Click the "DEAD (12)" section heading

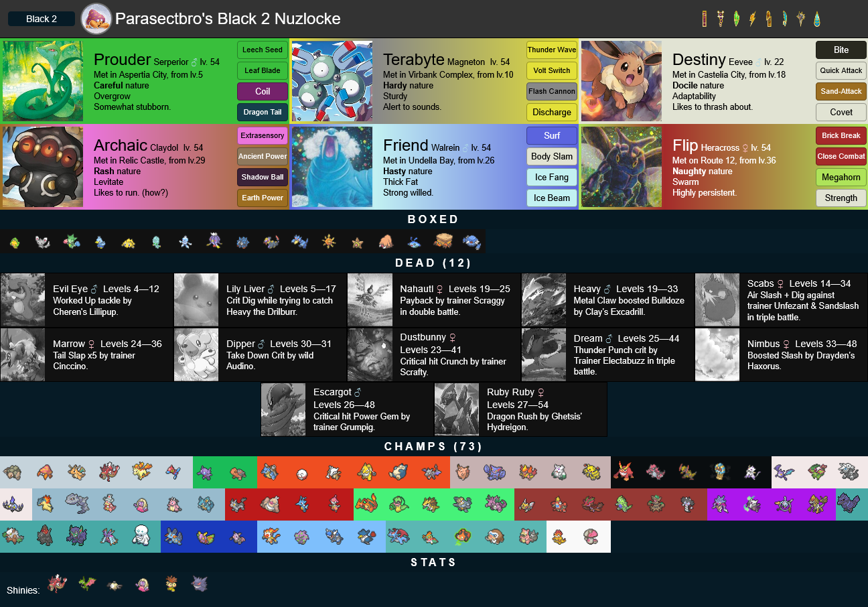tap(434, 263)
